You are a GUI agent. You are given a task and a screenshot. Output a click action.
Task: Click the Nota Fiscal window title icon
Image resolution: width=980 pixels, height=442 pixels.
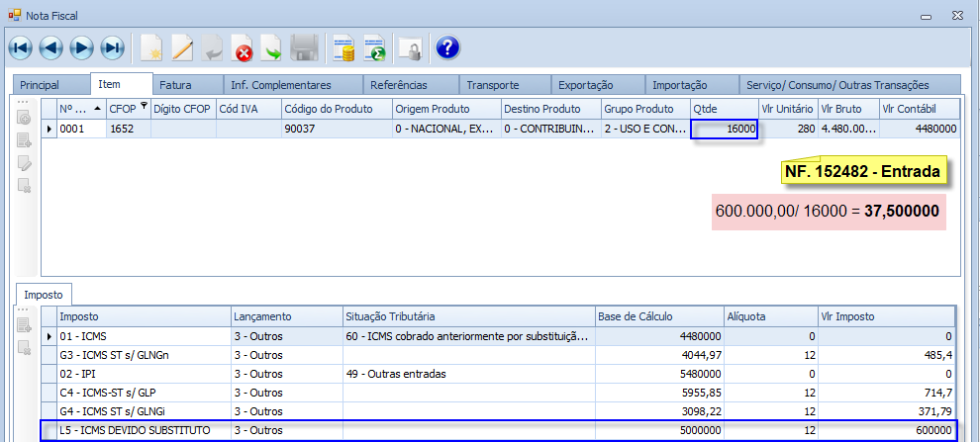coord(15,15)
